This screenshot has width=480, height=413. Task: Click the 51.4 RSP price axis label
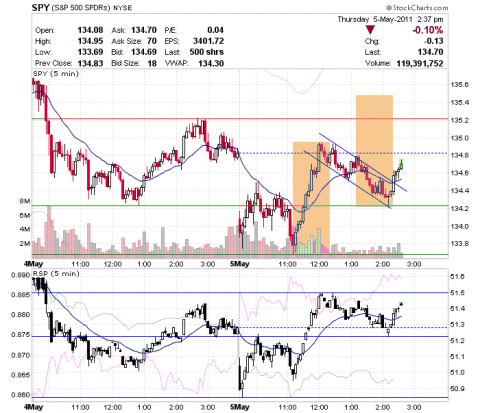[458, 309]
